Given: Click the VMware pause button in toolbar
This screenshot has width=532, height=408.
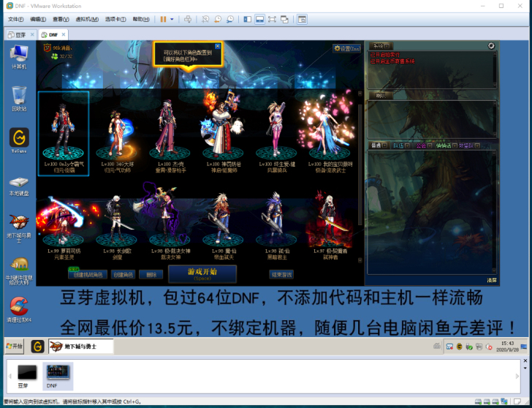Looking at the screenshot, I should coord(163,19).
